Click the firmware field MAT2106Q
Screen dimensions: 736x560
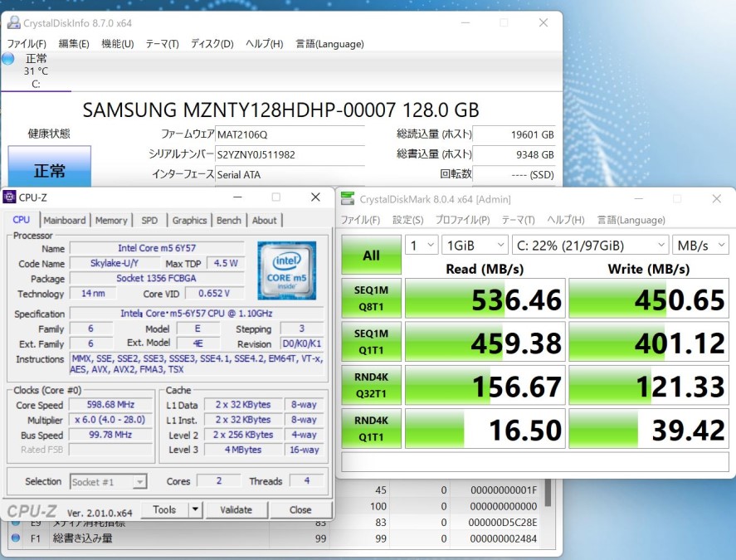click(290, 134)
